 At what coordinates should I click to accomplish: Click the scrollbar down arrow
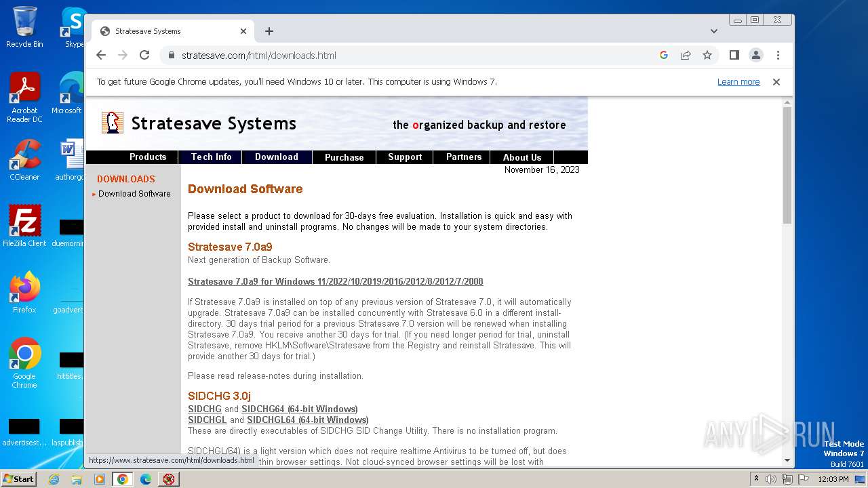(x=787, y=460)
